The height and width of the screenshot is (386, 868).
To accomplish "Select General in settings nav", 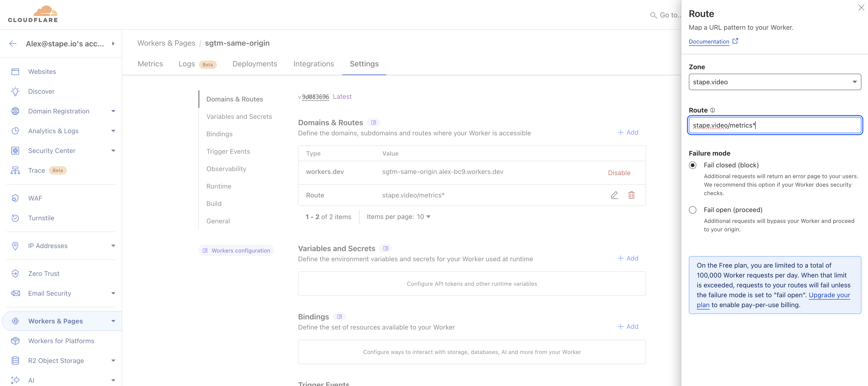I will (x=218, y=221).
